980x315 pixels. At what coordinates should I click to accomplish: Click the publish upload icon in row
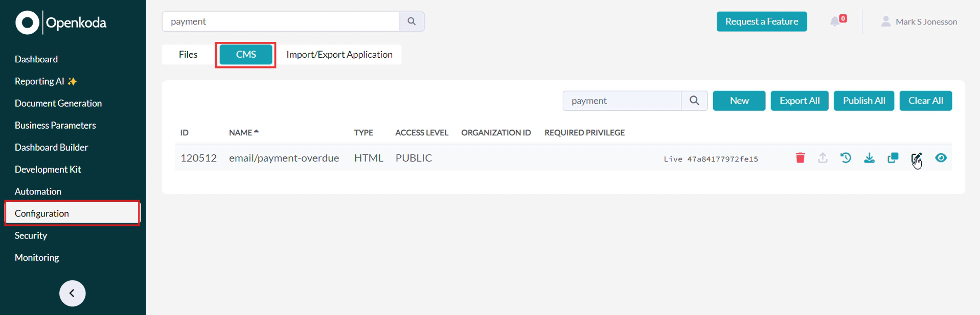tap(823, 158)
